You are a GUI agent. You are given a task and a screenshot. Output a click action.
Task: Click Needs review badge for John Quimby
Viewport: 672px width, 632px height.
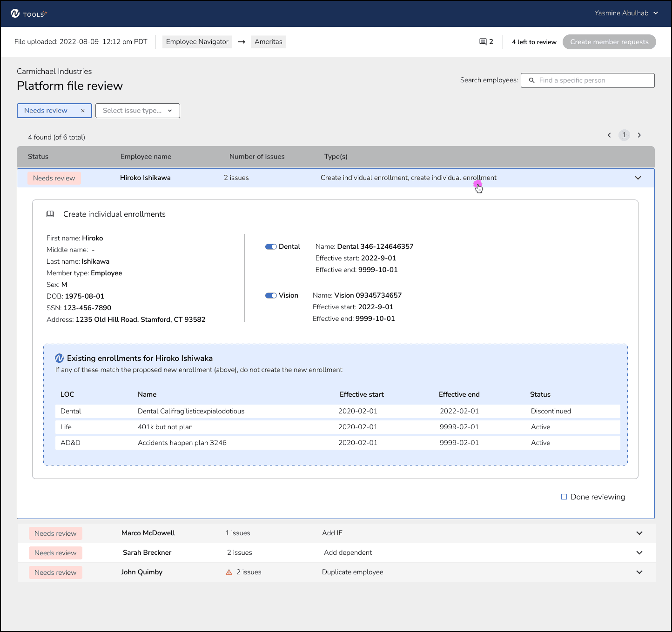point(55,572)
